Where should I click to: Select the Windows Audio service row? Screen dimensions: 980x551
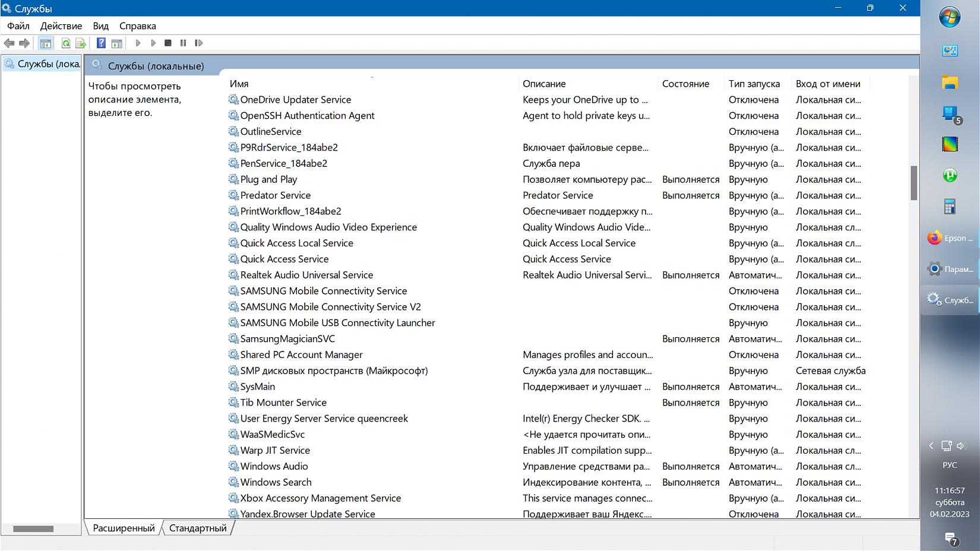pyautogui.click(x=274, y=467)
